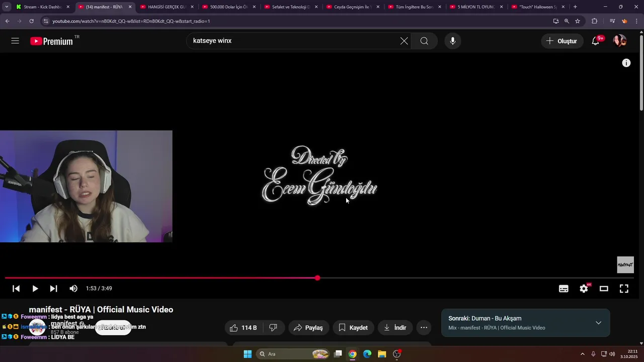Open the Chrome profile avatar

[x=624, y=21]
